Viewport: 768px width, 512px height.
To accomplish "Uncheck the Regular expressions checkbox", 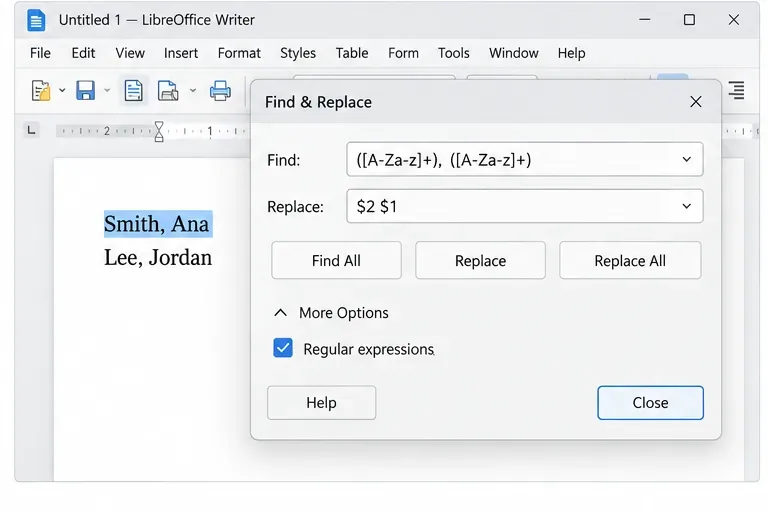I will (x=283, y=348).
